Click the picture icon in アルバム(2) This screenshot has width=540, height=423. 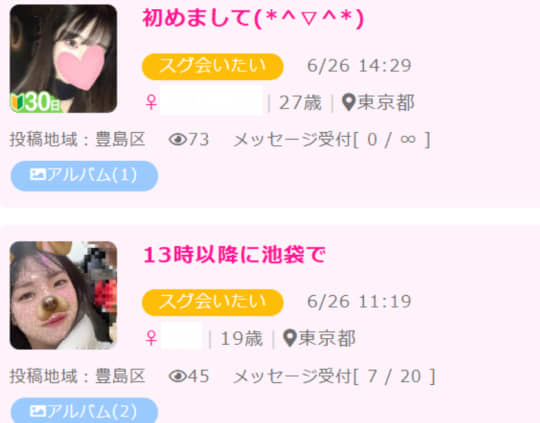38,411
